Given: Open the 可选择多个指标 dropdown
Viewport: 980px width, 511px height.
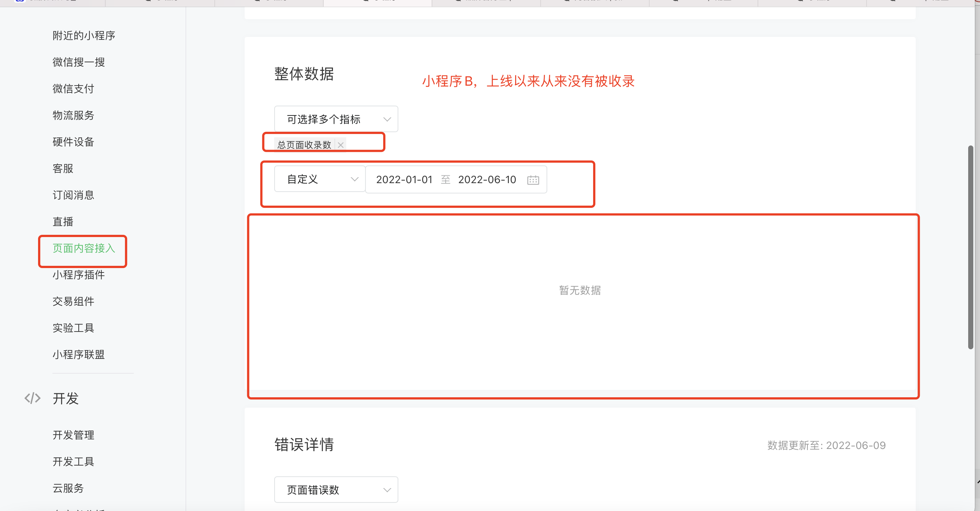Looking at the screenshot, I should pyautogui.click(x=336, y=119).
